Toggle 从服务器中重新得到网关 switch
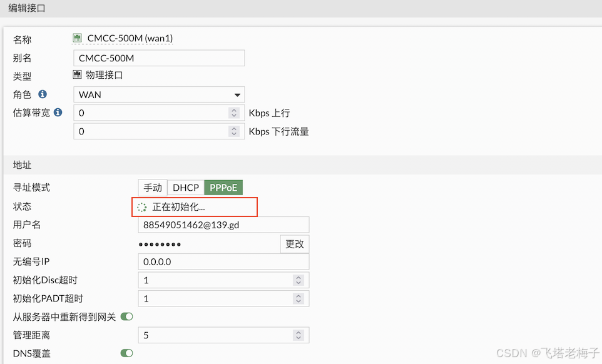This screenshot has width=602, height=364. pyautogui.click(x=126, y=316)
